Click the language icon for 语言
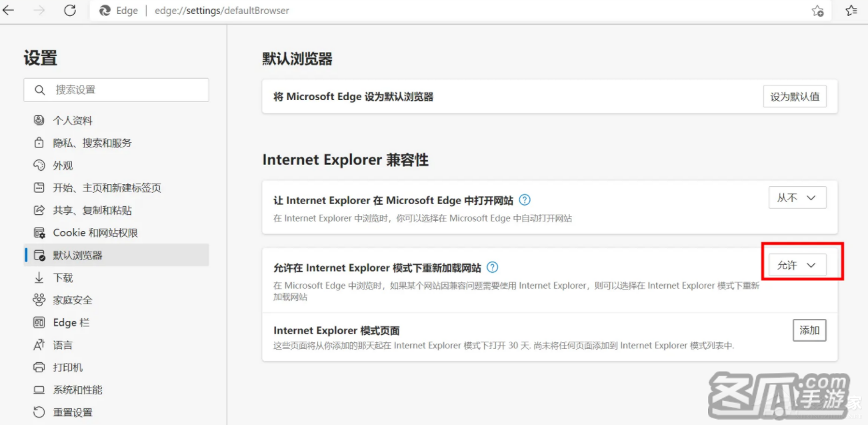The width and height of the screenshot is (868, 425). pyautogui.click(x=39, y=345)
